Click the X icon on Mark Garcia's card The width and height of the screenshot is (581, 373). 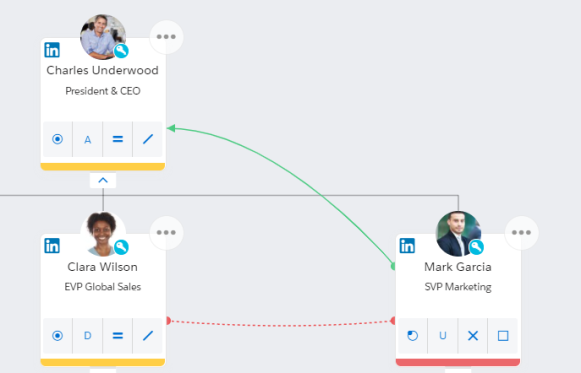click(473, 336)
